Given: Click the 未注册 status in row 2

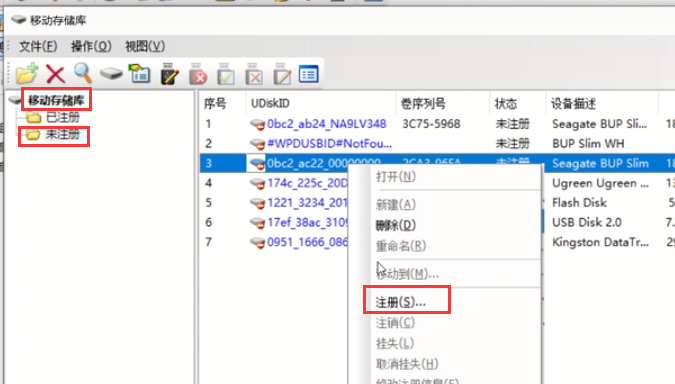Looking at the screenshot, I should tap(512, 143).
